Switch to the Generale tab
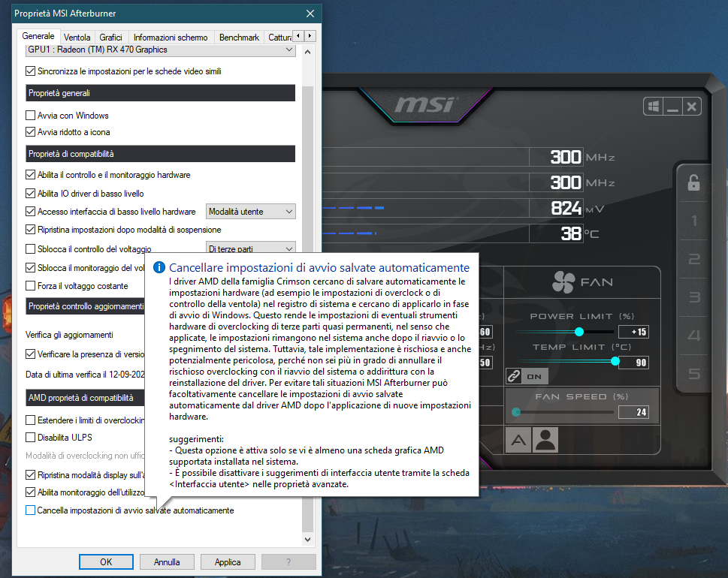The image size is (728, 578). (38, 36)
